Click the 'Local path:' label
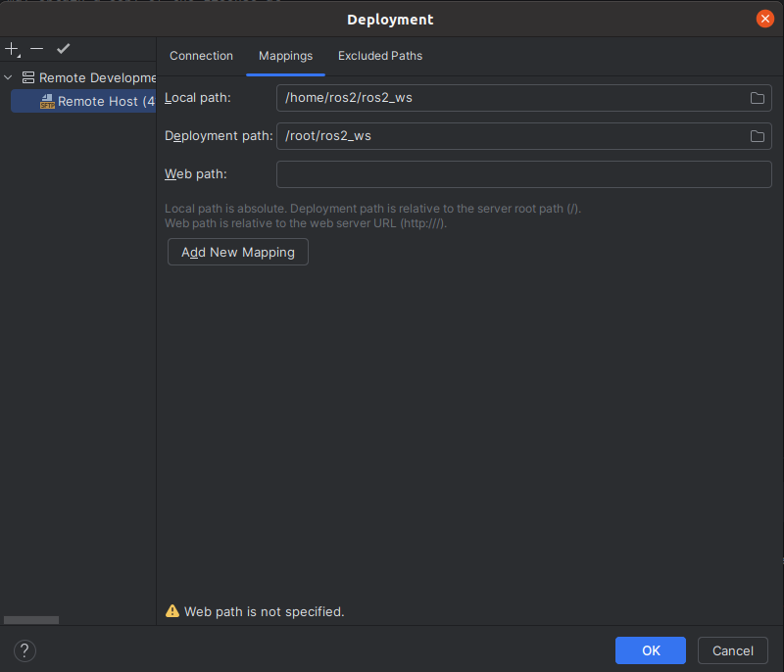Viewport: 784px width, 672px height. [x=198, y=98]
